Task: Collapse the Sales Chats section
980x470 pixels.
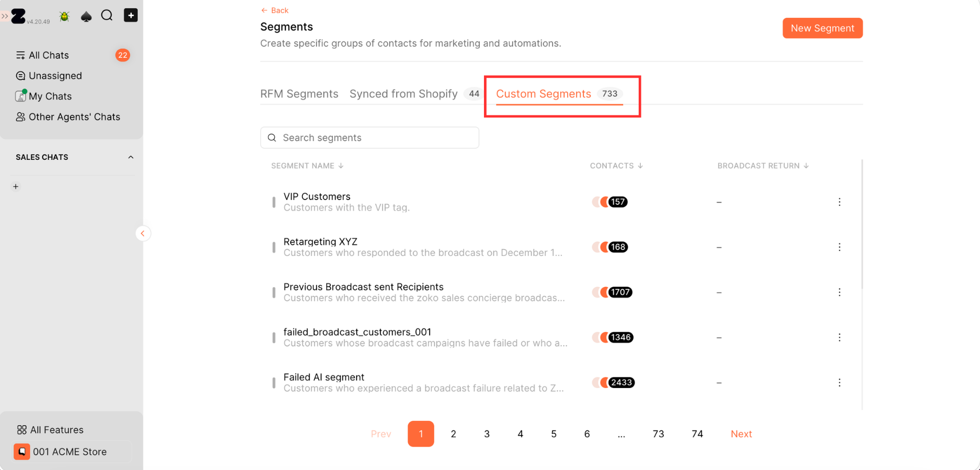Action: click(131, 157)
